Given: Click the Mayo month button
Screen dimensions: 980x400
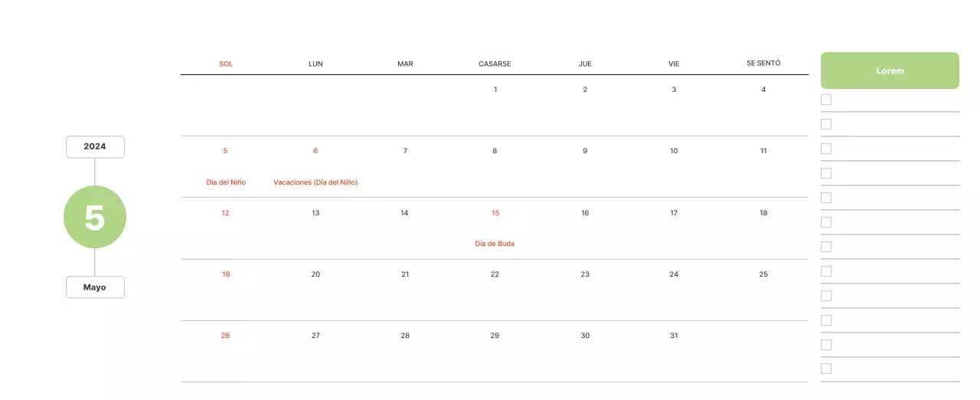Looking at the screenshot, I should [x=95, y=287].
